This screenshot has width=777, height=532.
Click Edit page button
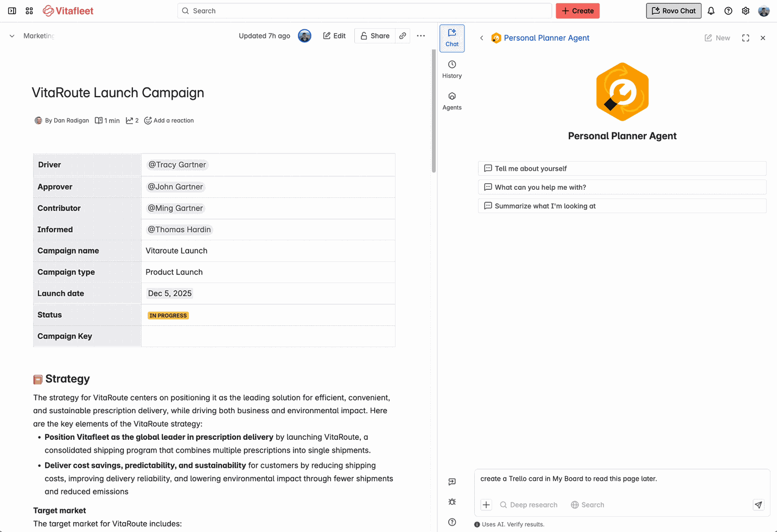pyautogui.click(x=334, y=36)
